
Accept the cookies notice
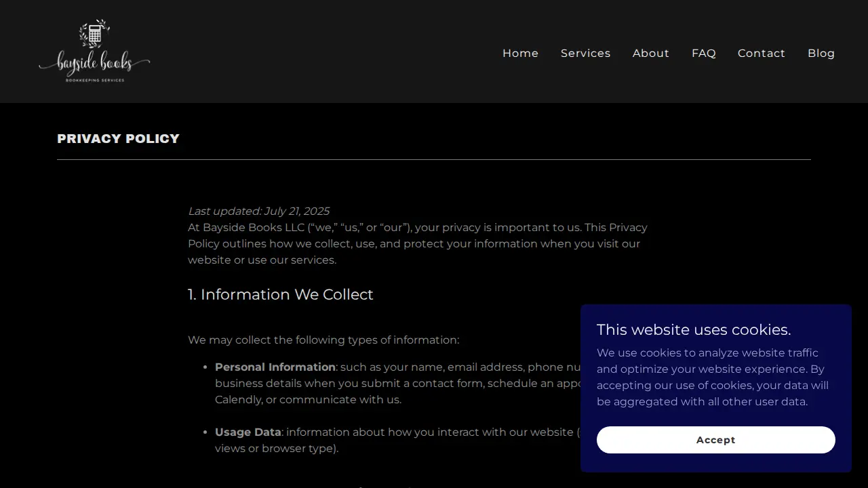coord(716,440)
